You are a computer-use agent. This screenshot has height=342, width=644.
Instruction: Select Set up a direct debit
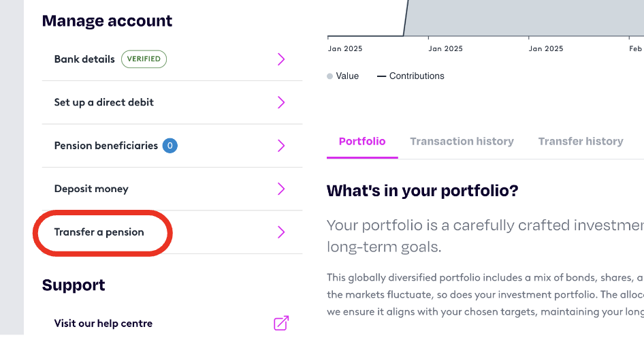pos(104,102)
